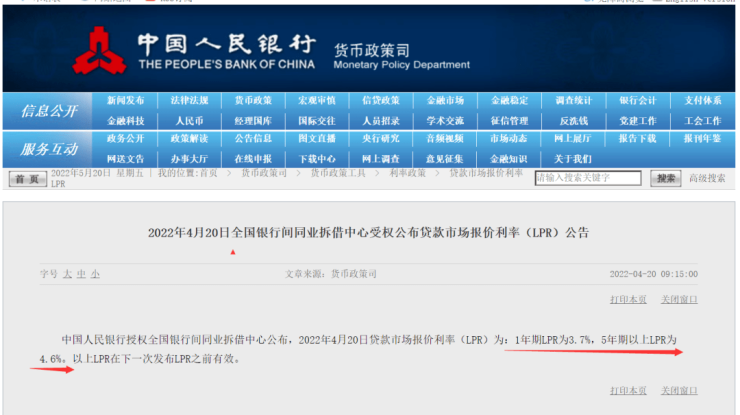740x415 pixels.
Task: Open 下载中心 menu item
Action: [x=317, y=159]
